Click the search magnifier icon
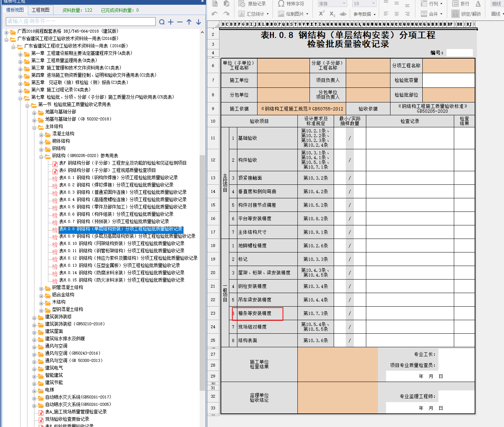The height and width of the screenshot is (427, 504). click(x=162, y=22)
